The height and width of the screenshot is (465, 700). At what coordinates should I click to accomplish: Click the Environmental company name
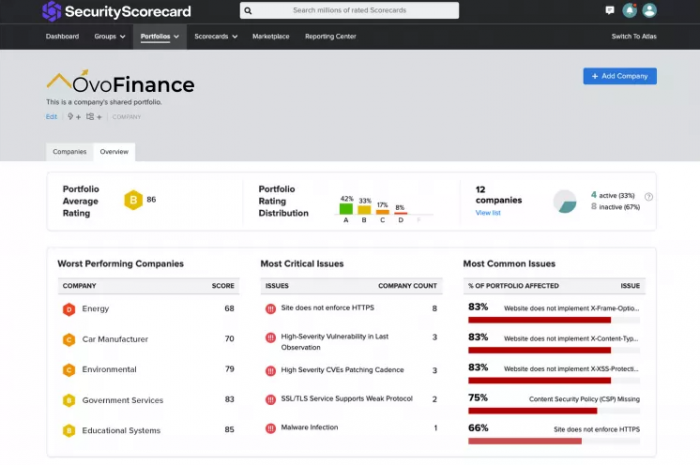pyautogui.click(x=109, y=370)
